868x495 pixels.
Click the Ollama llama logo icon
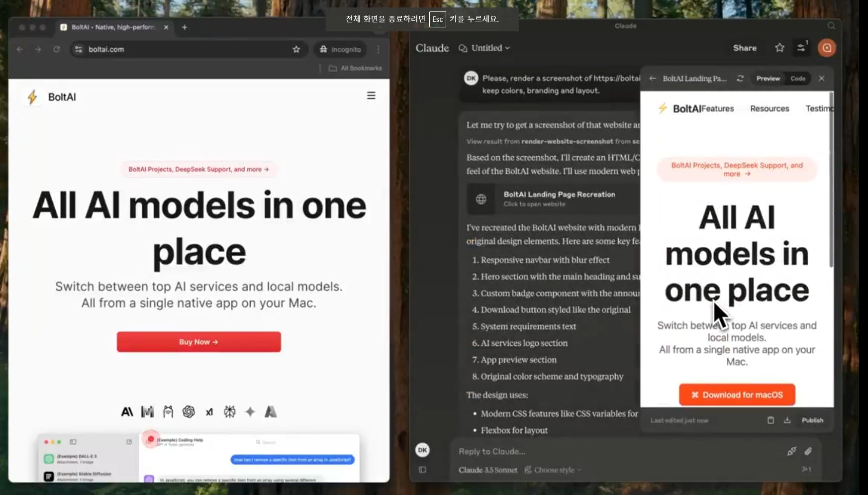[168, 412]
